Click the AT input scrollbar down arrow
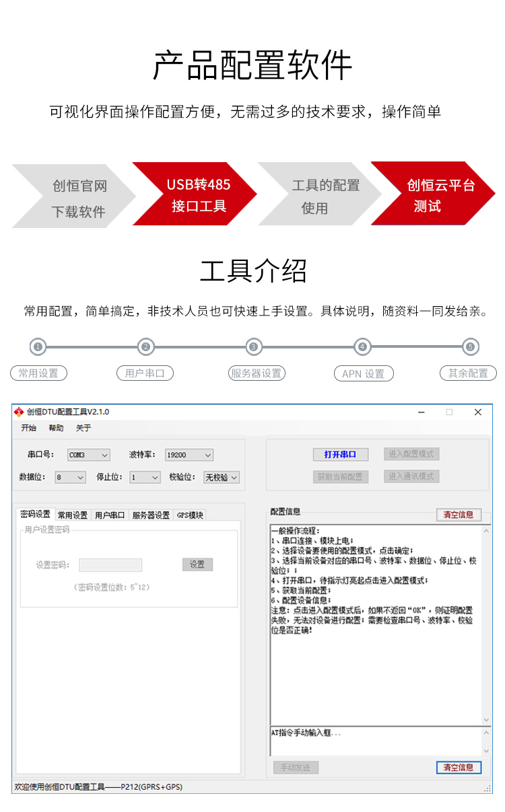505x812 pixels. click(x=487, y=751)
